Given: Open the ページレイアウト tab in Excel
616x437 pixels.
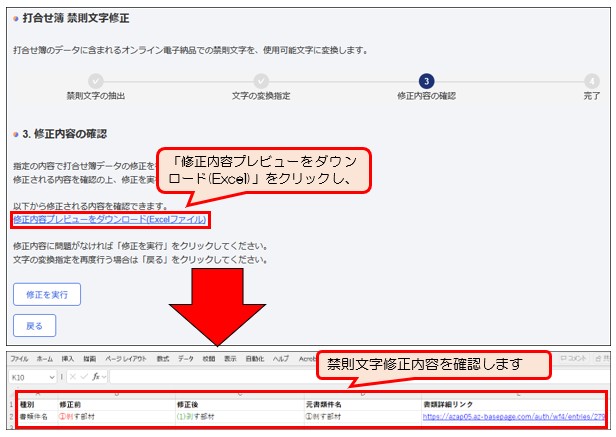Looking at the screenshot, I should (x=126, y=359).
